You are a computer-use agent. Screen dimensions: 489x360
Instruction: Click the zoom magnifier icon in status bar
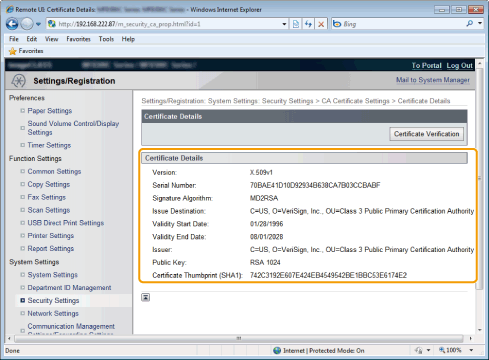point(442,350)
